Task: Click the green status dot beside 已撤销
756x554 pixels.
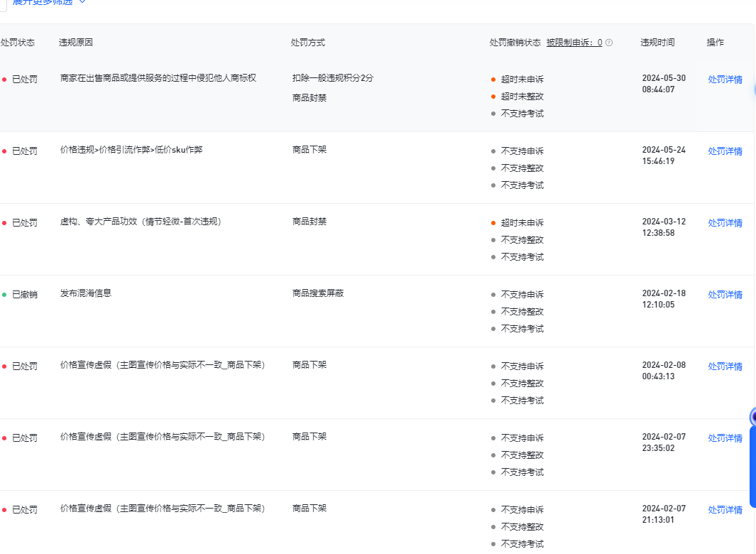Action: [x=4, y=295]
